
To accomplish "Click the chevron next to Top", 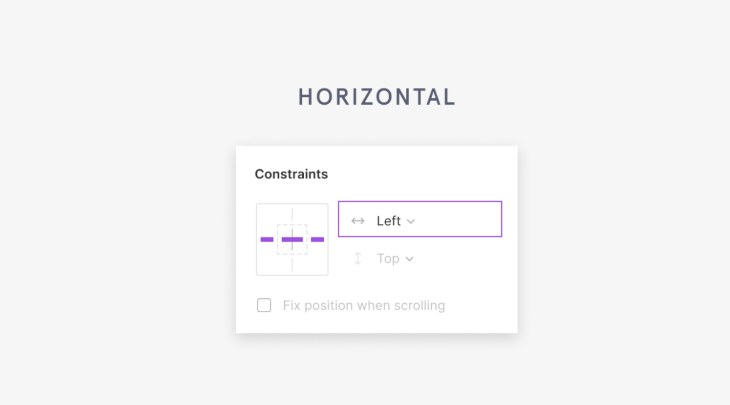I will (409, 259).
